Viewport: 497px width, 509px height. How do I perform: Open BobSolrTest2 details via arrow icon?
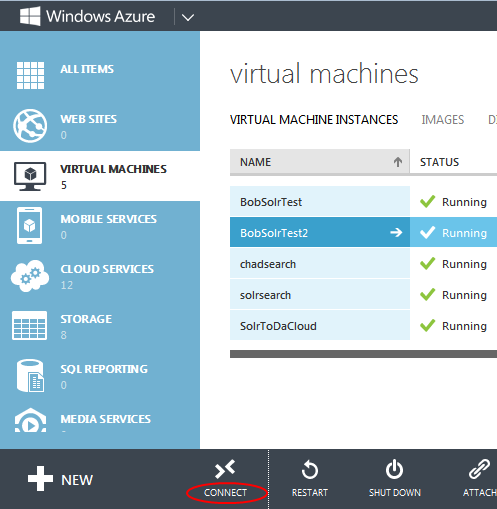point(396,232)
